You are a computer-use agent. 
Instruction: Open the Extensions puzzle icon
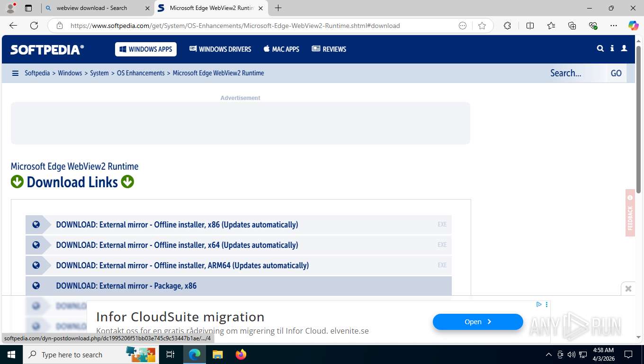507,26
